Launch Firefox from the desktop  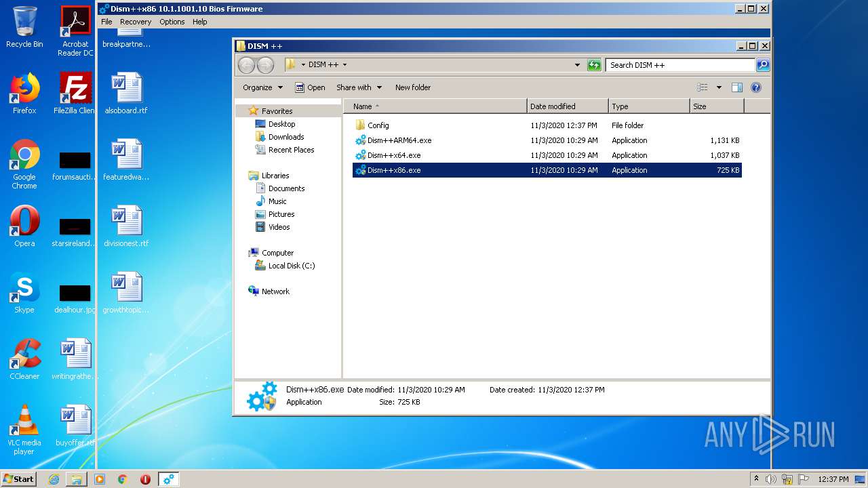point(24,94)
